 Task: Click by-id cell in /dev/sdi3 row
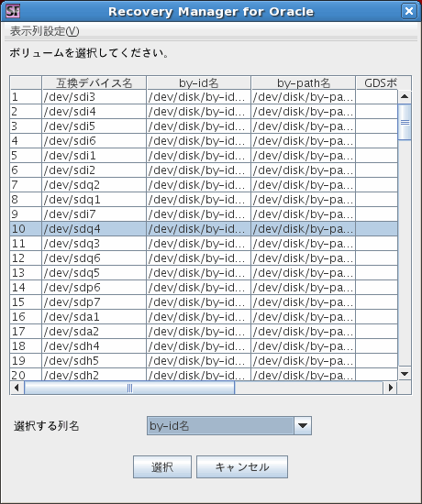tap(198, 97)
